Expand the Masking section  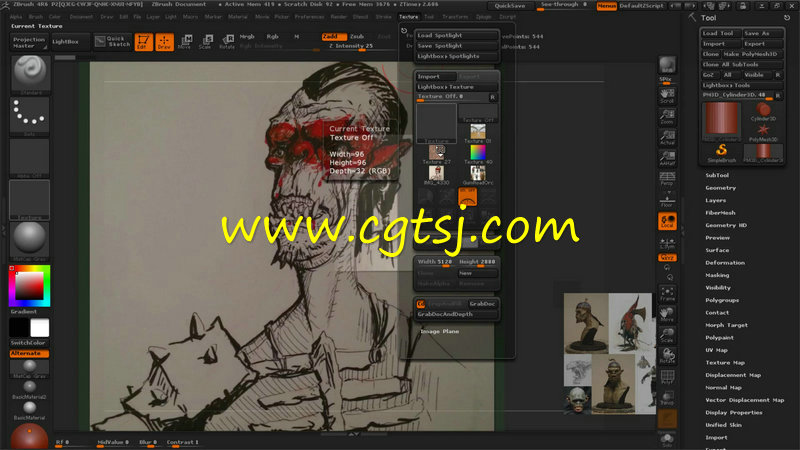(x=717, y=276)
